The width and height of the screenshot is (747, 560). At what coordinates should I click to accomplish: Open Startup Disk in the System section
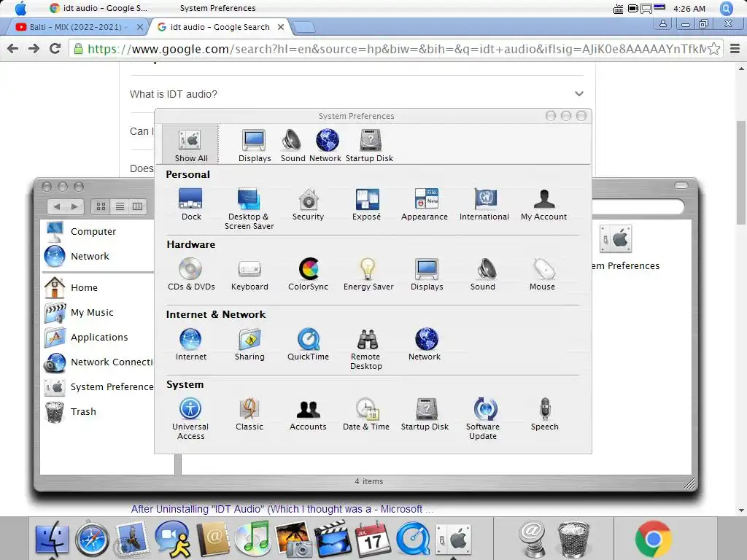point(425,414)
